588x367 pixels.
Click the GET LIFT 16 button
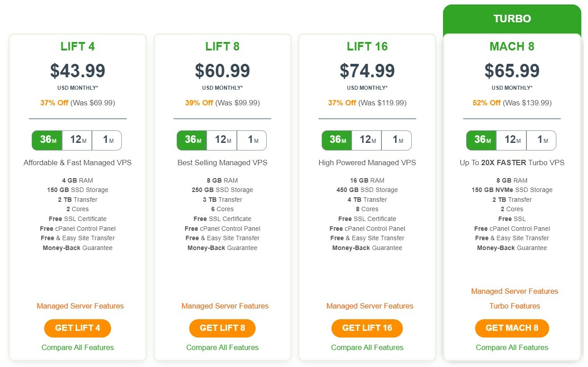[x=367, y=328]
